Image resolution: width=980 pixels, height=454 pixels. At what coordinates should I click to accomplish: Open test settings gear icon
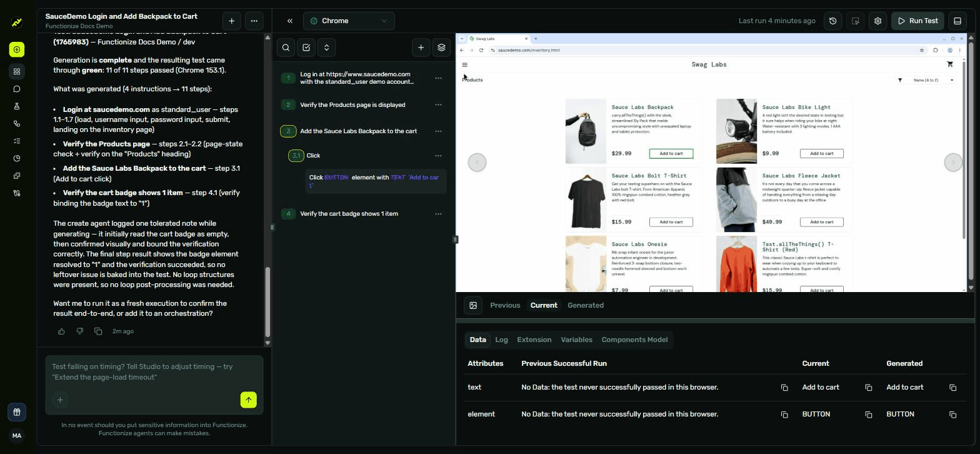click(877, 21)
